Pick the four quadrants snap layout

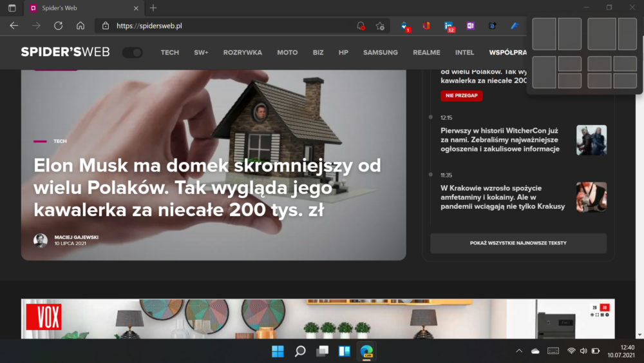click(612, 72)
